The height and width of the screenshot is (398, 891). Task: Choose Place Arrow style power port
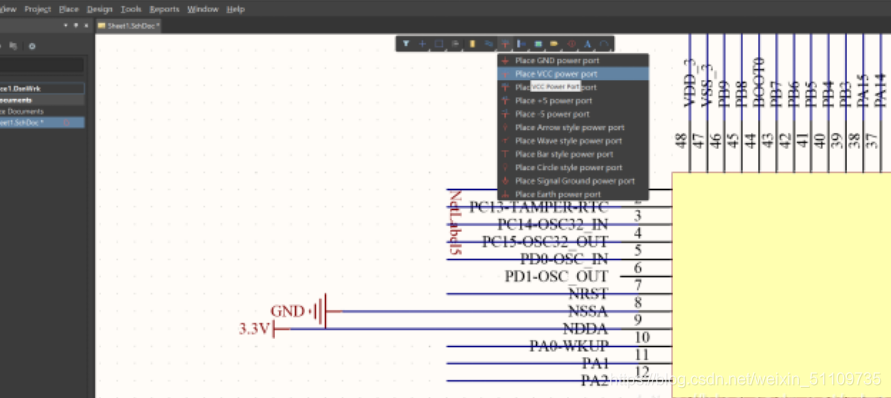point(573,127)
